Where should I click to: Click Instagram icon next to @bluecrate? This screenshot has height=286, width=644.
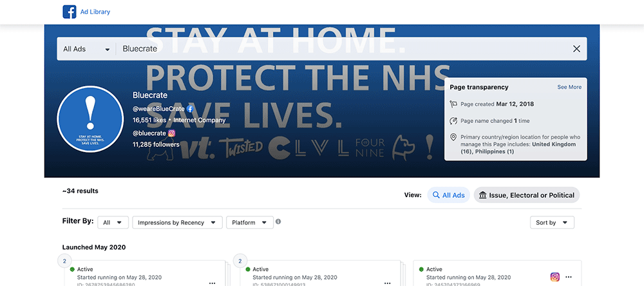coord(171,133)
